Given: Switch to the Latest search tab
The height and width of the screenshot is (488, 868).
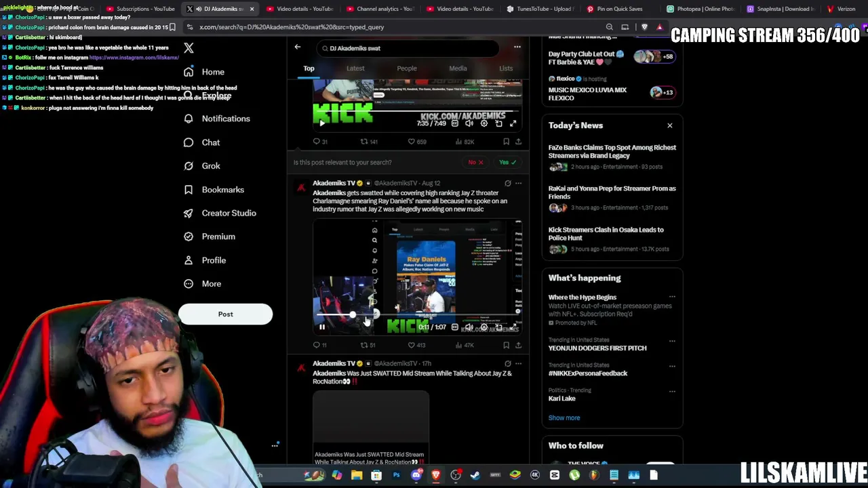Looking at the screenshot, I should tap(355, 68).
